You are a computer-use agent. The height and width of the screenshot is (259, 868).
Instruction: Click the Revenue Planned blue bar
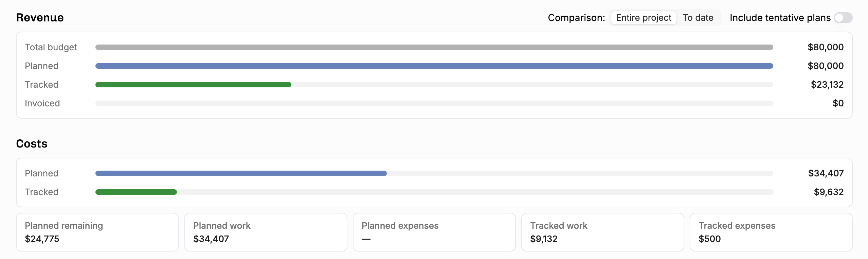(x=434, y=66)
